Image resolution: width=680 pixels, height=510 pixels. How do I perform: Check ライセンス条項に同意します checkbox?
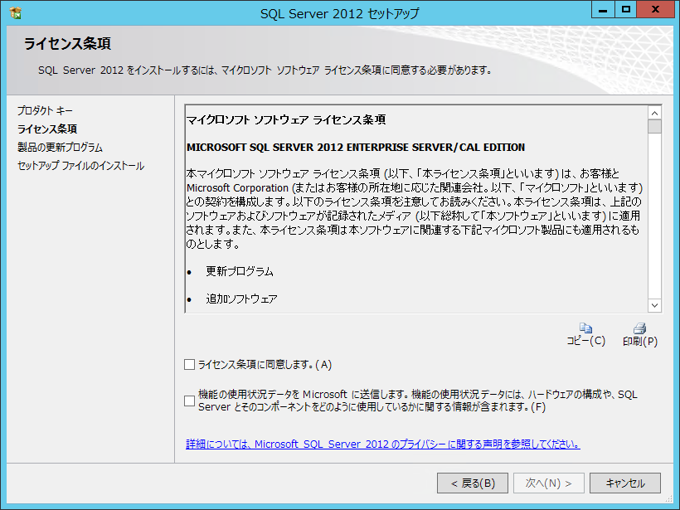coord(190,364)
